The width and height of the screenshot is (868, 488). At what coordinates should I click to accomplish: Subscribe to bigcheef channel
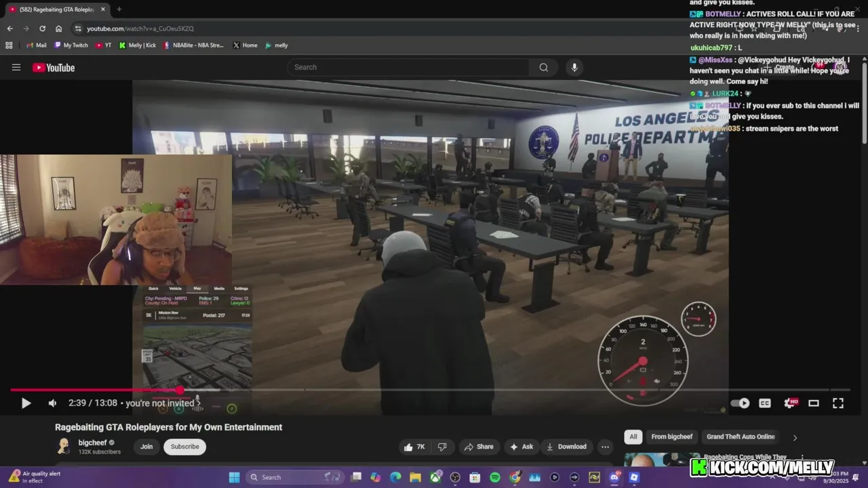tap(184, 447)
